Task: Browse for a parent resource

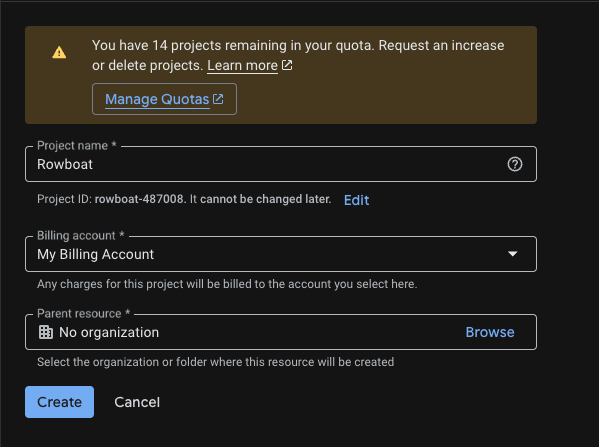Action: pos(490,332)
